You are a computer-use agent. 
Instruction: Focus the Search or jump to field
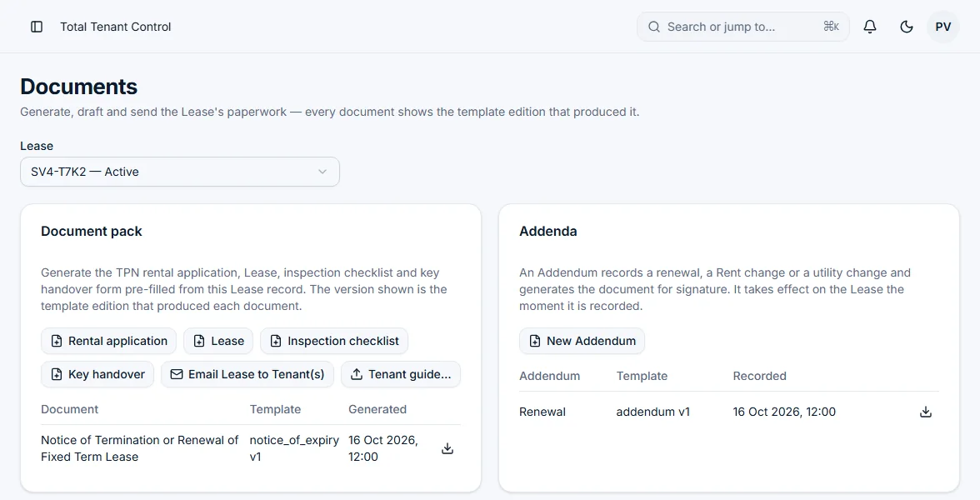pos(742,27)
